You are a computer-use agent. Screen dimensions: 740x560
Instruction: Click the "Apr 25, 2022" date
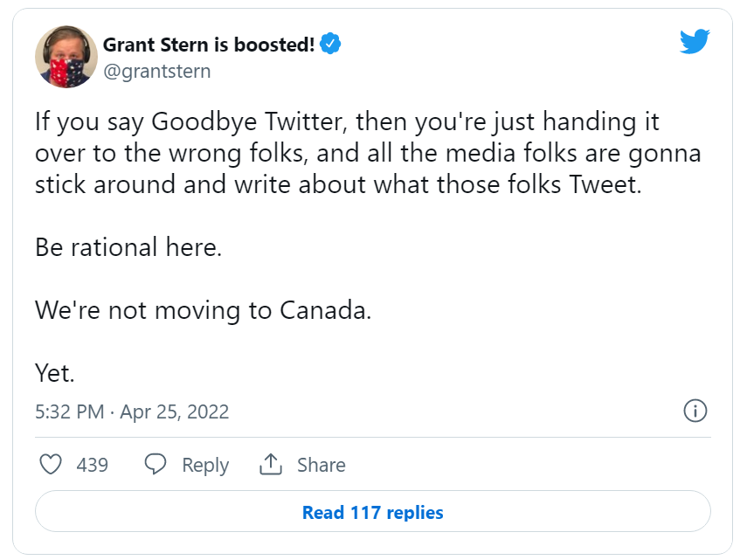click(175, 412)
